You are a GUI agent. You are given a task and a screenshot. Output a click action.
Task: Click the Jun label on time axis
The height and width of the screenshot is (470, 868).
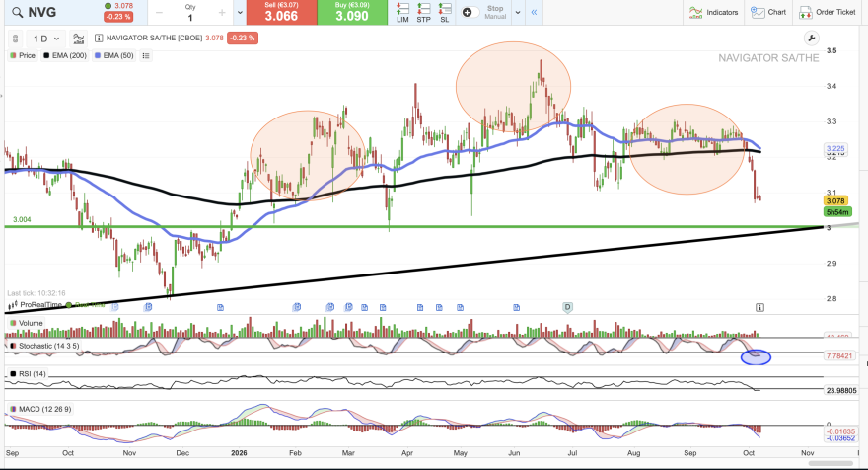514,453
